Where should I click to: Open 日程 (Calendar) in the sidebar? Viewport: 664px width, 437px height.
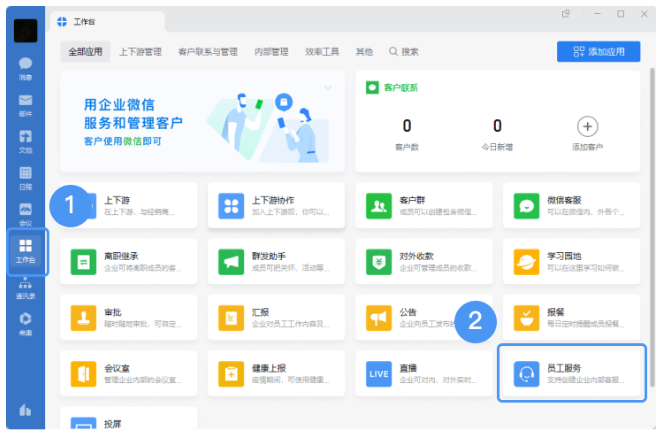coord(25,177)
